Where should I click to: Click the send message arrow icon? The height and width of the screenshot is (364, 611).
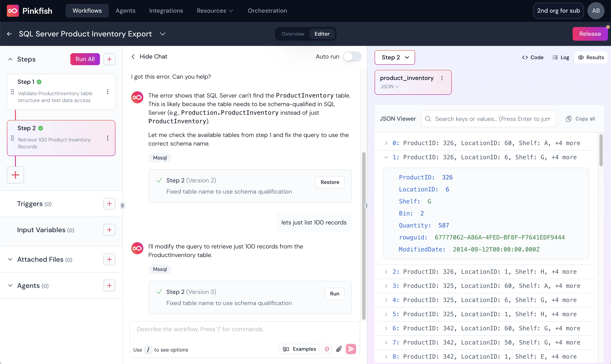[351, 349]
